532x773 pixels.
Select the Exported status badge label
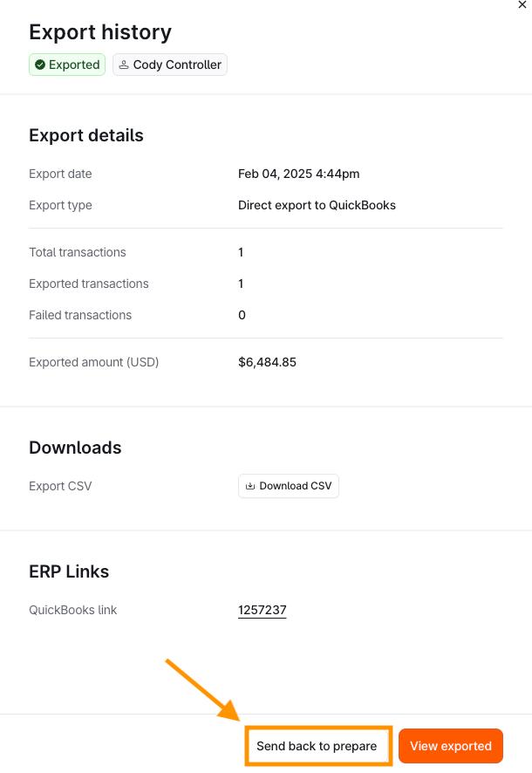coord(74,65)
